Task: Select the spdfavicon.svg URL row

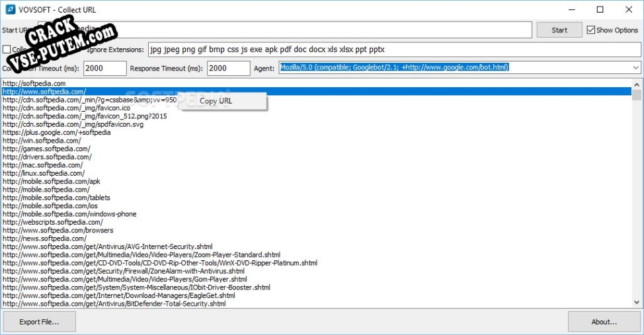Action: (316, 124)
